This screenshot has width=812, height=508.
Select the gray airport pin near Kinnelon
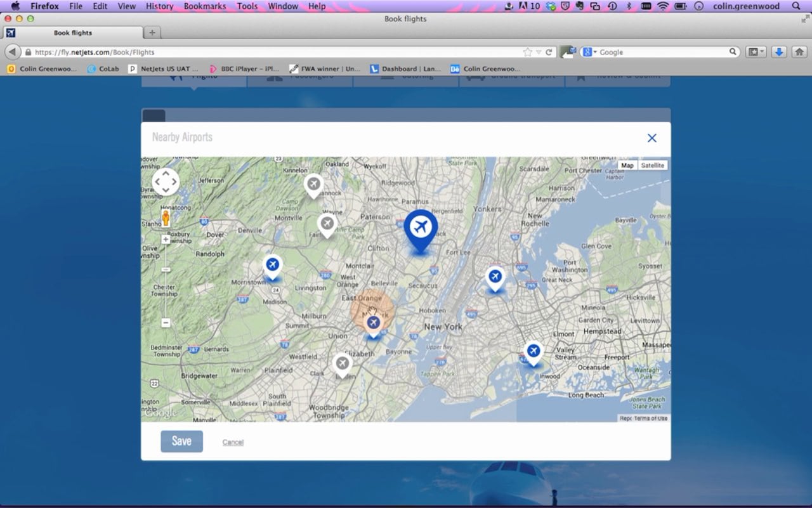tap(313, 186)
